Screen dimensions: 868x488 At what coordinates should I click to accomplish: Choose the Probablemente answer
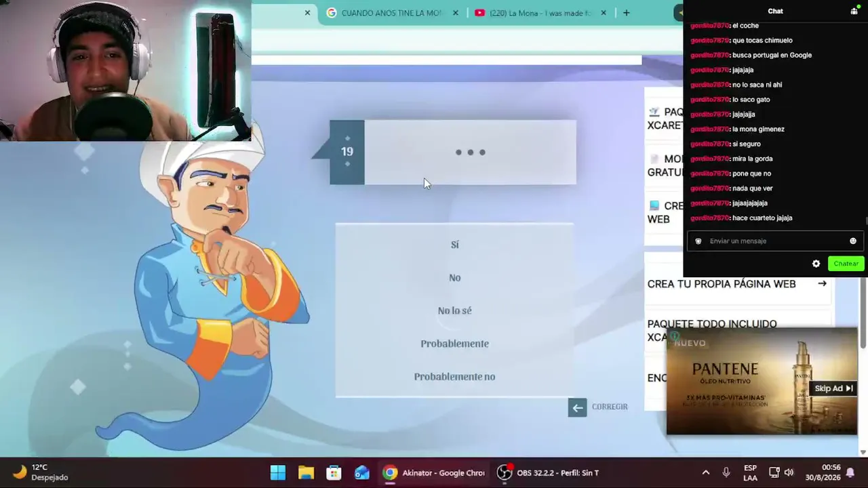pyautogui.click(x=454, y=344)
